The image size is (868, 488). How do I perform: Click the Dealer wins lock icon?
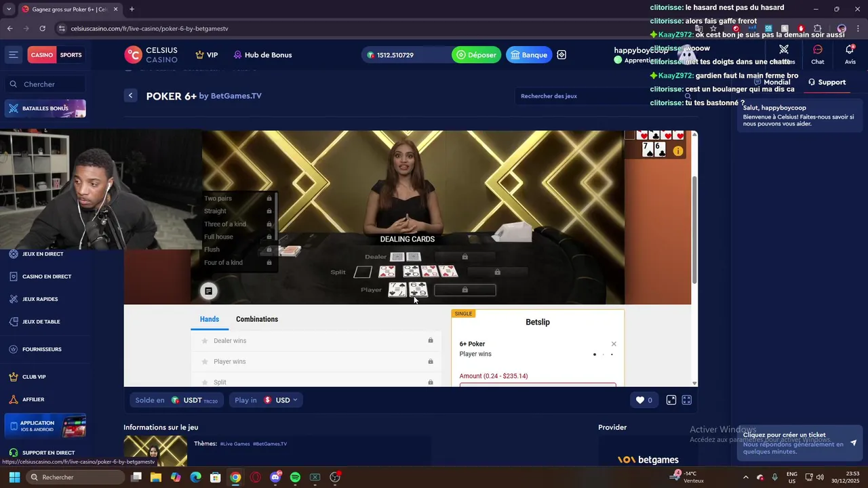click(x=431, y=340)
